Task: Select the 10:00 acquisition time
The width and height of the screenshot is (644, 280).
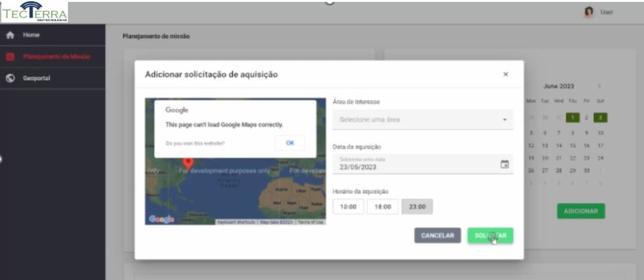Action: tap(348, 206)
